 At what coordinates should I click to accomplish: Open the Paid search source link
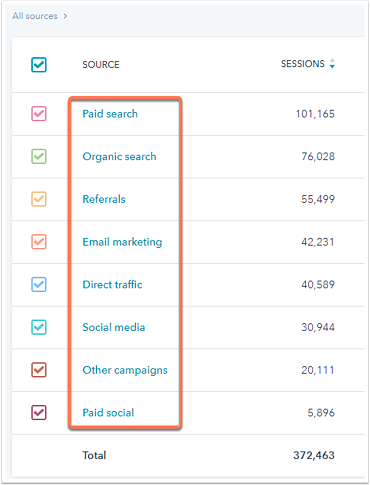pyautogui.click(x=110, y=114)
